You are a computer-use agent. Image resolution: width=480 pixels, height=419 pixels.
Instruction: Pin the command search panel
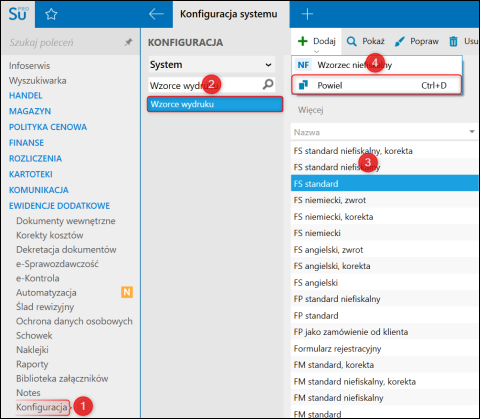(x=128, y=42)
